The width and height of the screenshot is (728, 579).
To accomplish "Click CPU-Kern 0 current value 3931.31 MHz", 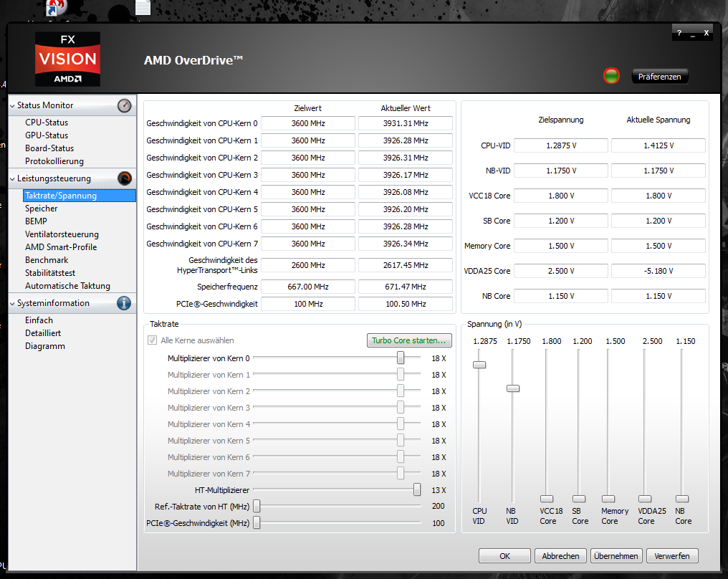I will [406, 123].
